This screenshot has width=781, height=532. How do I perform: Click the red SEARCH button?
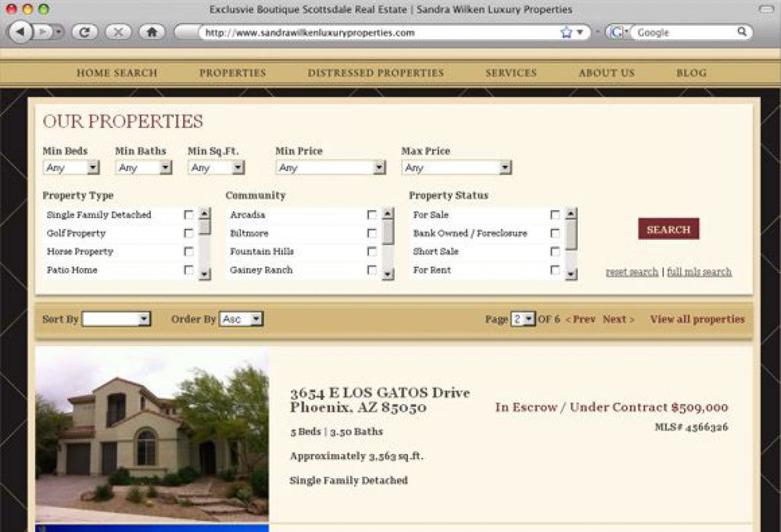pos(668,229)
